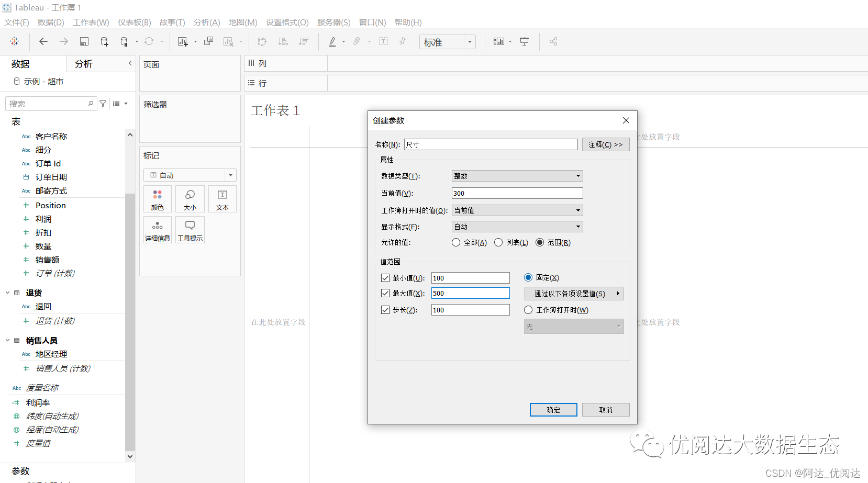Open the 文件 File menu
868x483 pixels.
pos(17,23)
